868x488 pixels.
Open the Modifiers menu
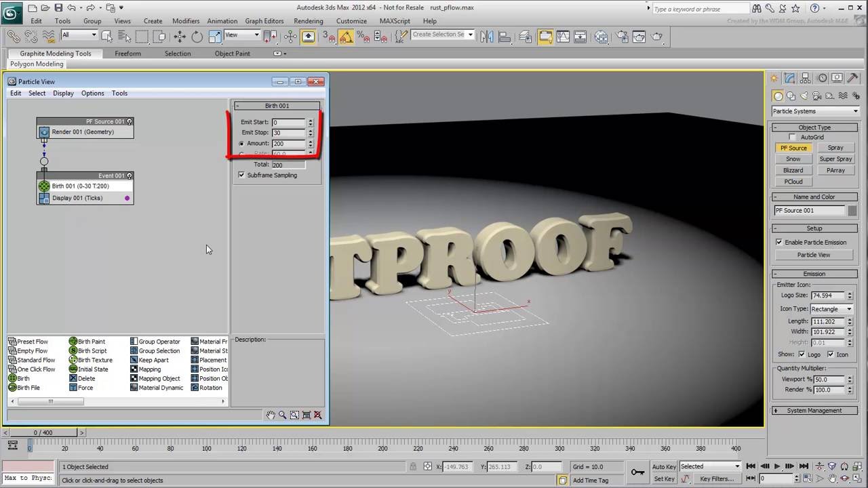[186, 21]
